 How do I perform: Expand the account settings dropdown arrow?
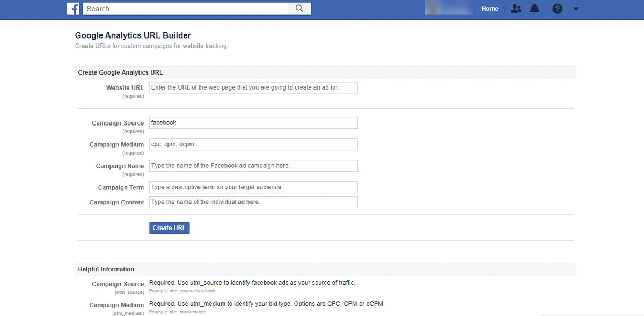576,9
